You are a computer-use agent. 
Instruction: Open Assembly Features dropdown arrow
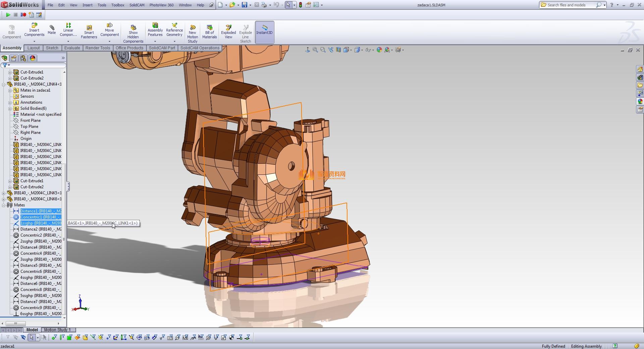155,41
